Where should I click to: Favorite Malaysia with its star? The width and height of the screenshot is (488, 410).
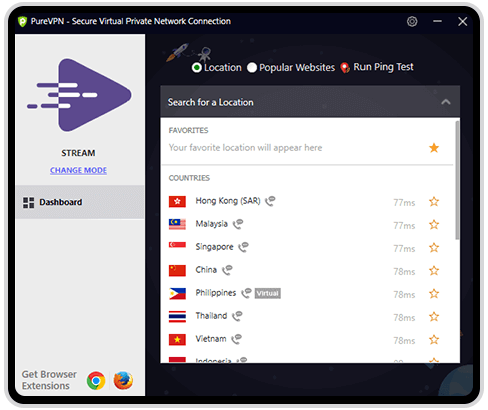point(434,225)
